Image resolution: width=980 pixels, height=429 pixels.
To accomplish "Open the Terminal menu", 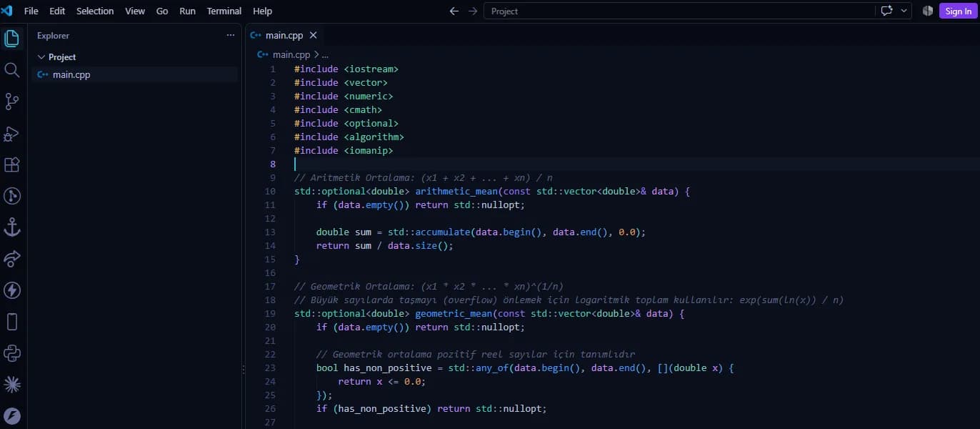I will (x=224, y=11).
